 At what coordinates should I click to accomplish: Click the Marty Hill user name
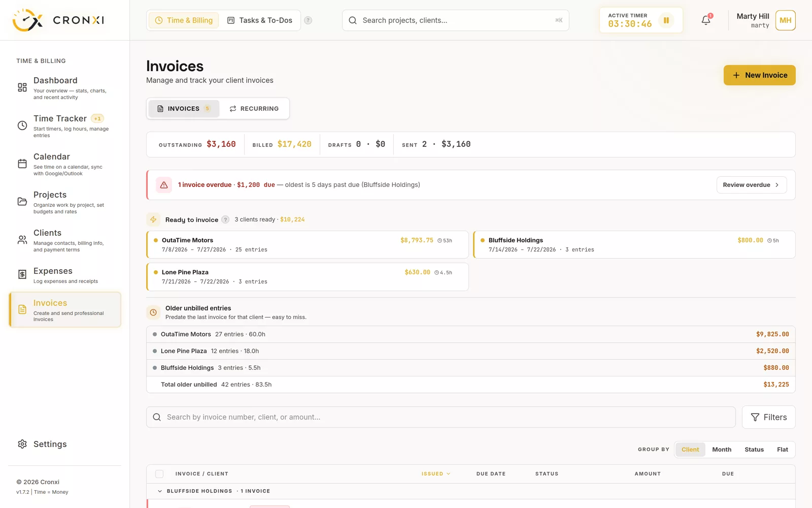[x=753, y=16]
